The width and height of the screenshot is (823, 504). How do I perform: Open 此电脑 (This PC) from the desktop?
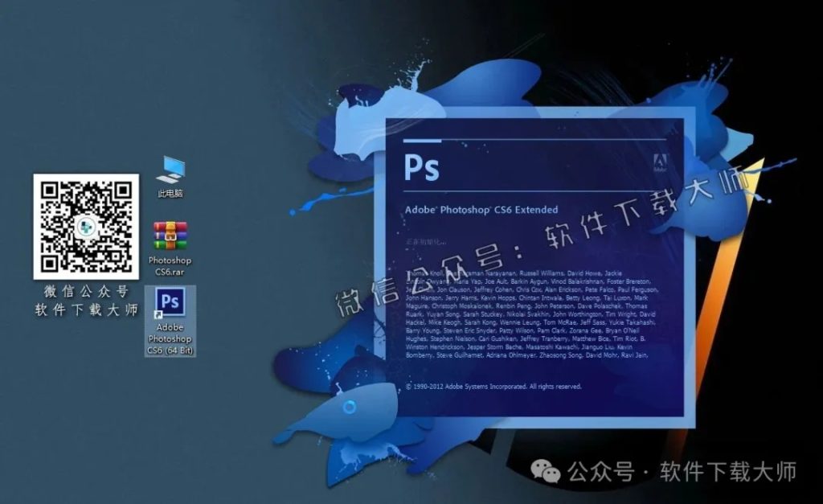[x=172, y=173]
